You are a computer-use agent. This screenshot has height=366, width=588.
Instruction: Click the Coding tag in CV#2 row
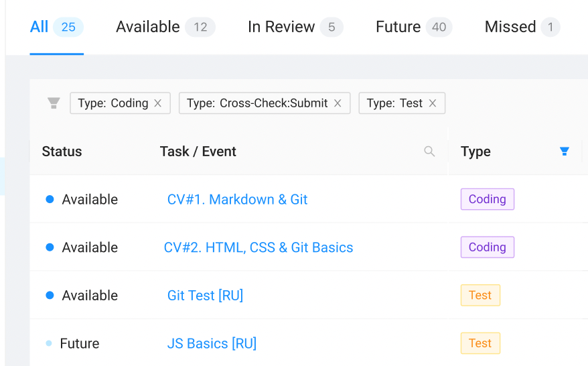click(488, 247)
